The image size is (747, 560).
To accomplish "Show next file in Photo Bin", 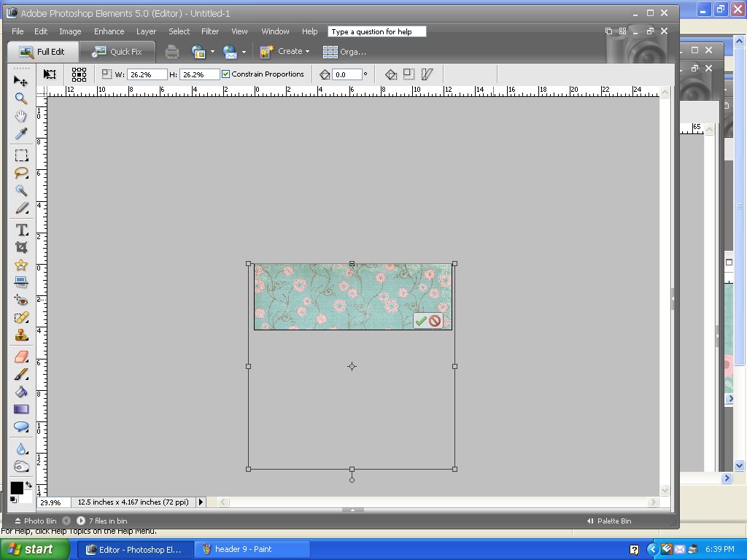I will (81, 521).
